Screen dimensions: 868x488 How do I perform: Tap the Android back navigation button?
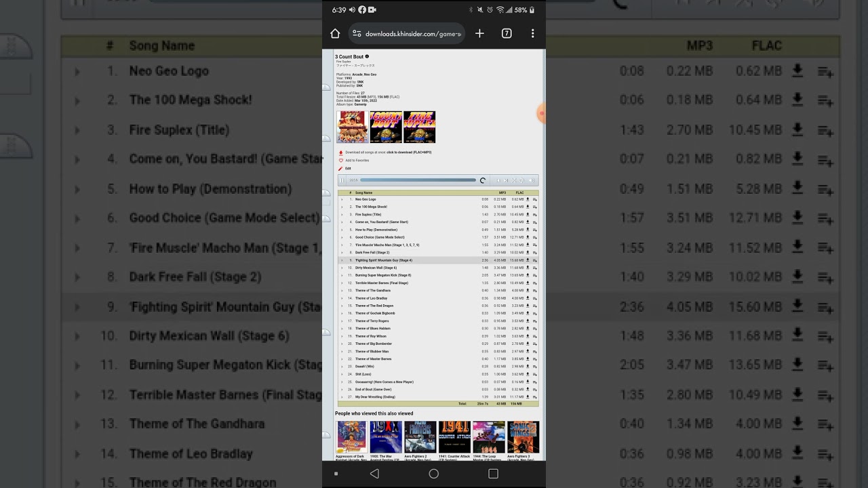[374, 474]
